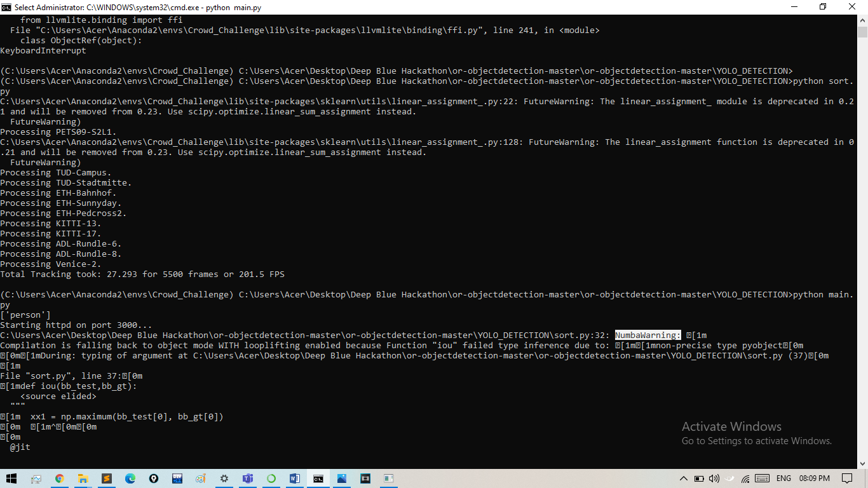Launch Microsoft Word from the taskbar
This screenshot has height=488, width=868.
294,478
